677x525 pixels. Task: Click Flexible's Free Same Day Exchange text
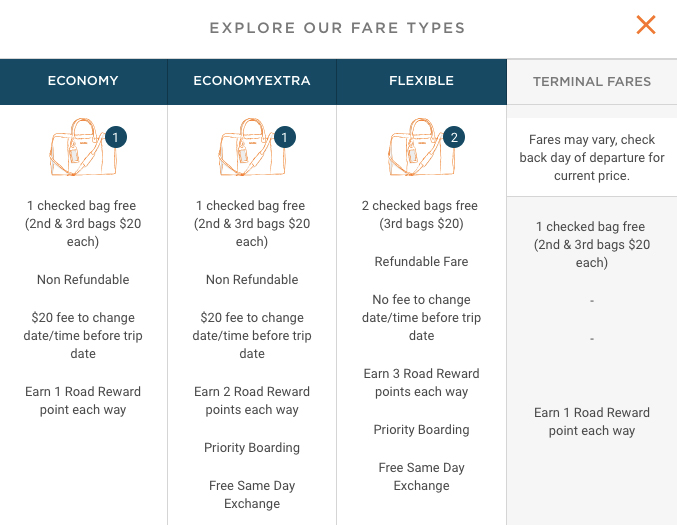(x=421, y=476)
